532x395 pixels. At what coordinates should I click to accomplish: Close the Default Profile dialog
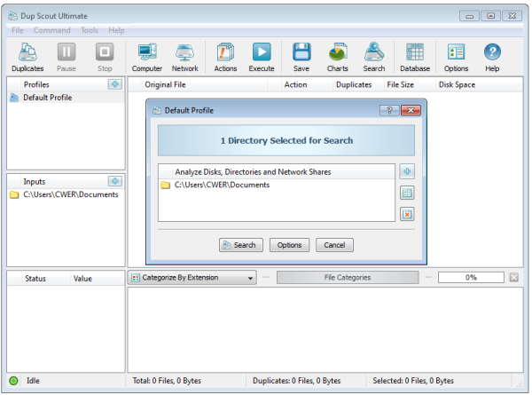(411, 110)
